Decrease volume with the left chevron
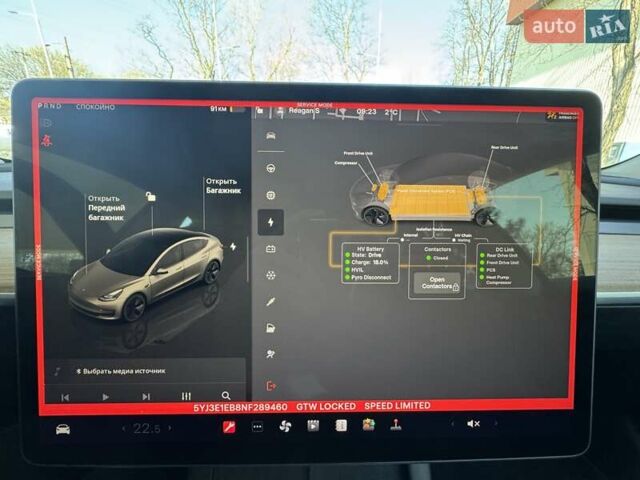Viewport: 640px width, 480px height. coord(452,424)
